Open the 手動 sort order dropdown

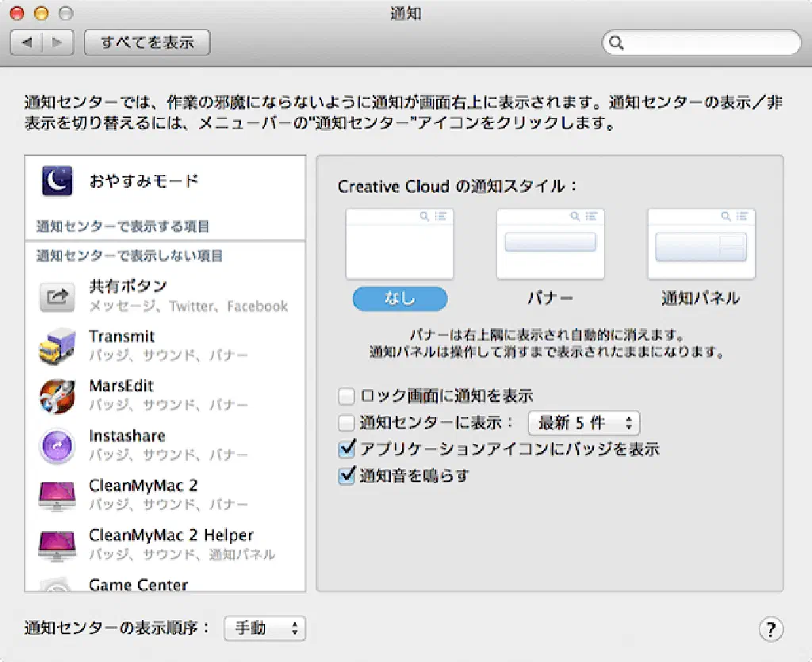point(265,629)
